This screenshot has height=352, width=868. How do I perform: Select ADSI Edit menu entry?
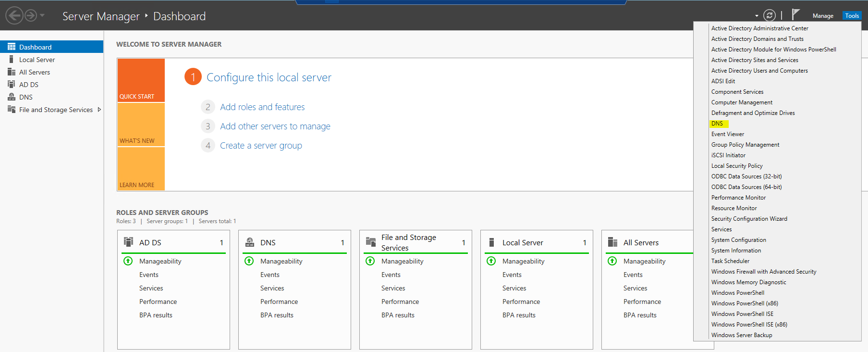(723, 81)
